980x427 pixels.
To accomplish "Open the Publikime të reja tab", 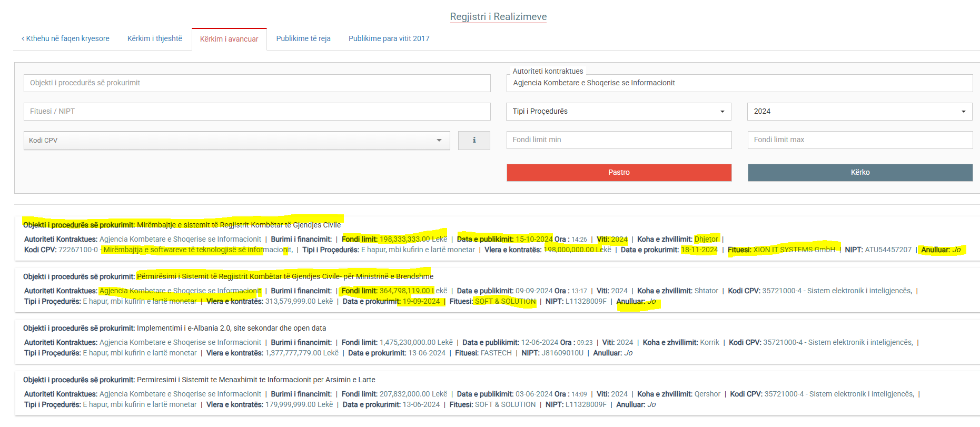I will (303, 38).
